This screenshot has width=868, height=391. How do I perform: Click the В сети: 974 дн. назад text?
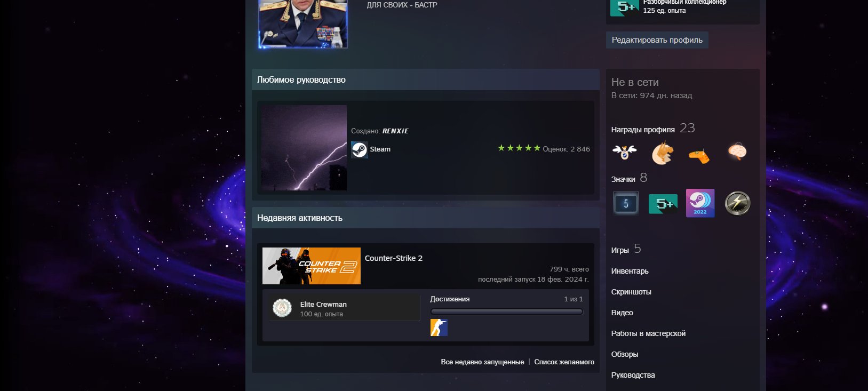(x=652, y=95)
